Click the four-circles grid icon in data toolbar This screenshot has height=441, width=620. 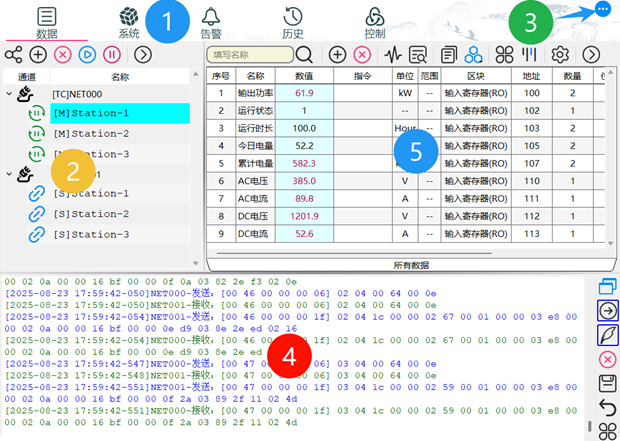click(x=505, y=55)
